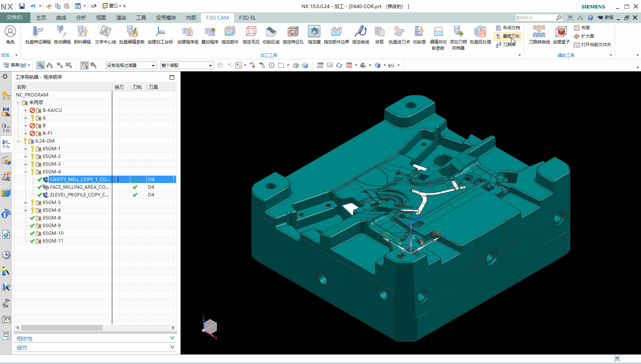Select the 切削区域 tool
This screenshot has width=641, height=364.
click(x=271, y=35)
